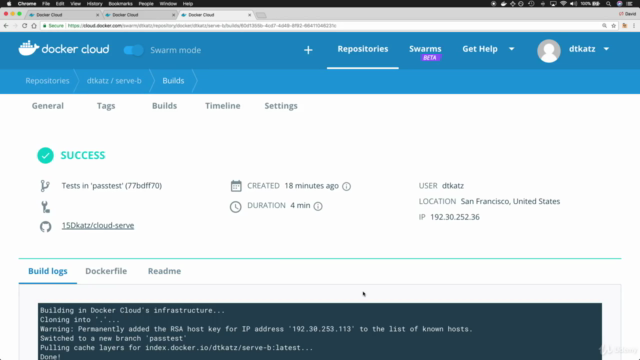The width and height of the screenshot is (640, 360).
Task: Click the bookmark star icon
Action: [x=613, y=26]
